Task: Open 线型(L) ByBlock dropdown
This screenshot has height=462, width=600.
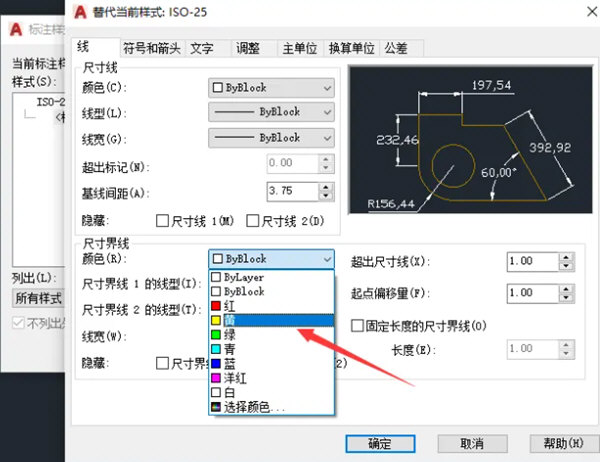Action: (271, 112)
